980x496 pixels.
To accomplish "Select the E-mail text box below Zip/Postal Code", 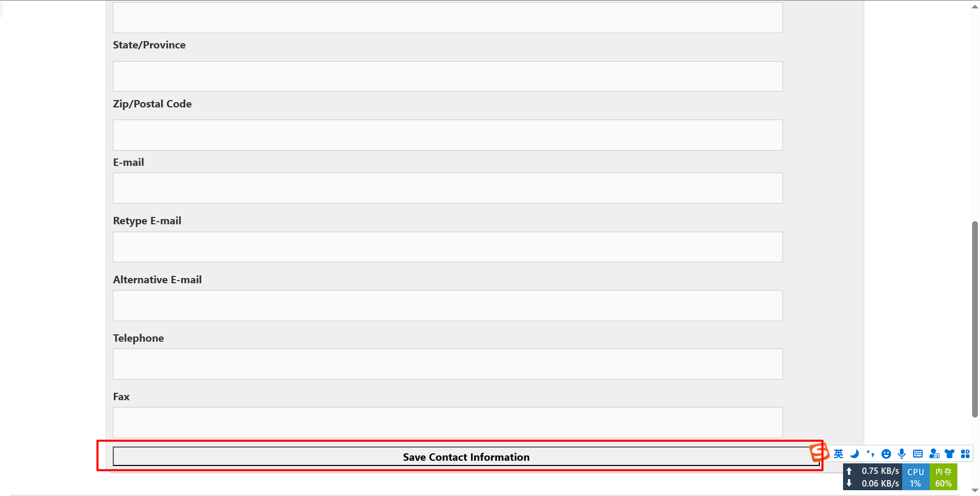I will (x=448, y=188).
